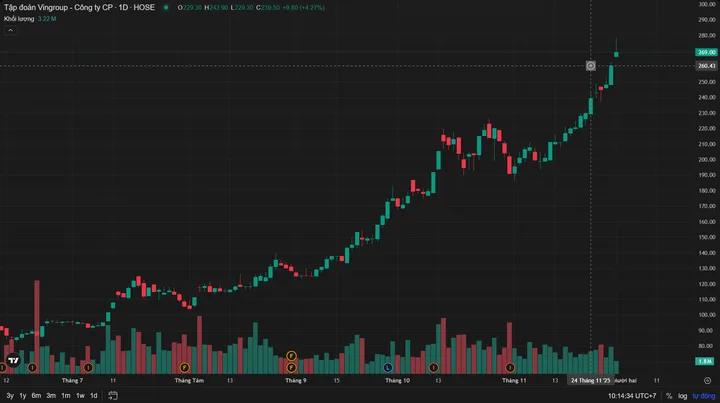The height and width of the screenshot is (403, 720).
Task: Click the 260.43 crosshair price label
Action: click(706, 66)
